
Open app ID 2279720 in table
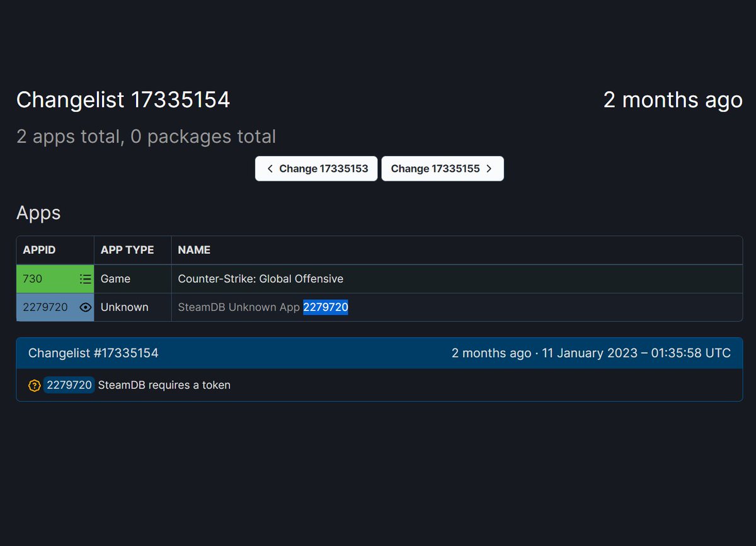(45, 307)
